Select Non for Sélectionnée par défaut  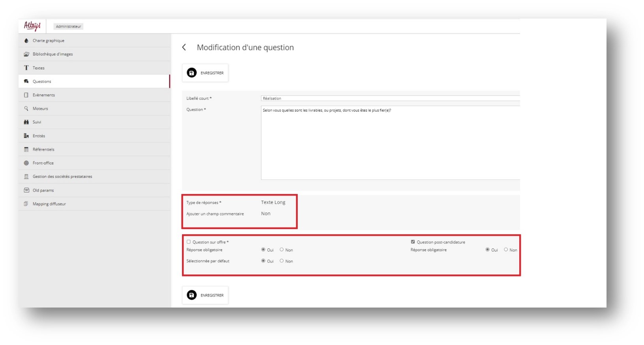(x=281, y=261)
